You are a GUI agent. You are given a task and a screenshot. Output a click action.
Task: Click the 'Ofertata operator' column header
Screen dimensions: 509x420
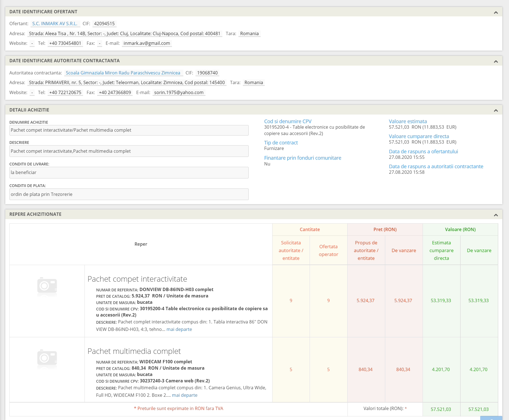[x=328, y=250]
